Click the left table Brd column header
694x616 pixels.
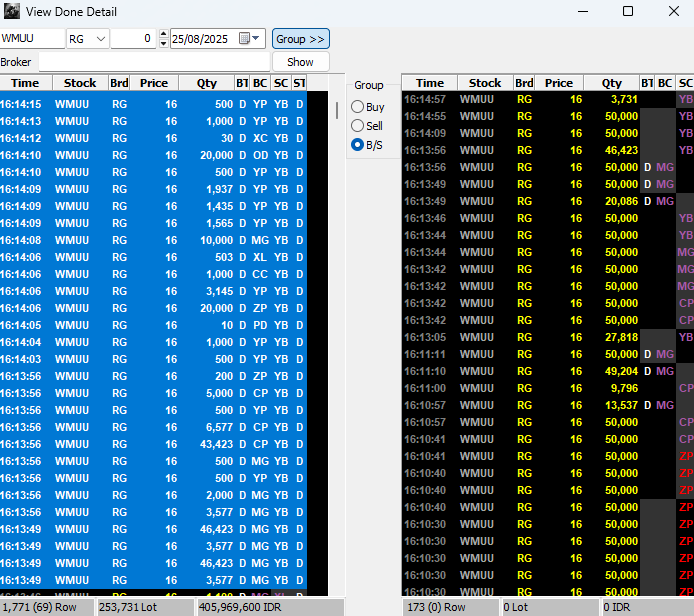click(x=119, y=83)
